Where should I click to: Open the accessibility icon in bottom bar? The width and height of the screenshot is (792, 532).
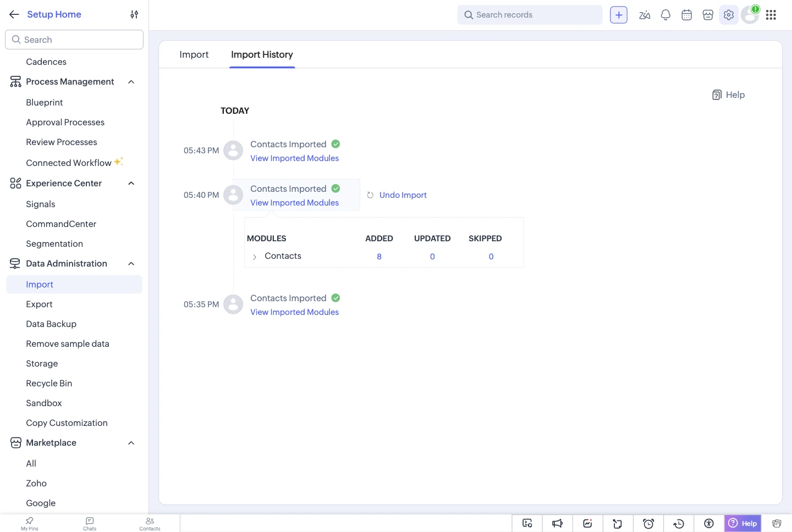click(x=709, y=523)
